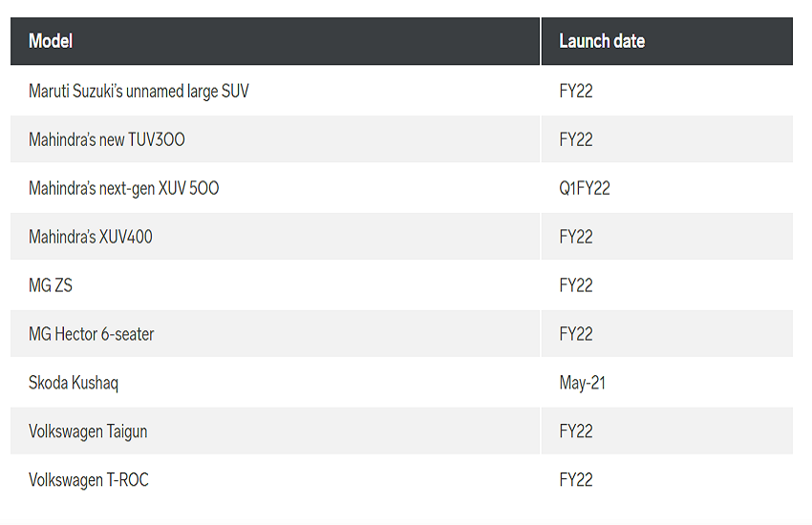The image size is (812, 525).
Task: Select FY22 date for Volkswagen Taigun
Action: [x=576, y=431]
